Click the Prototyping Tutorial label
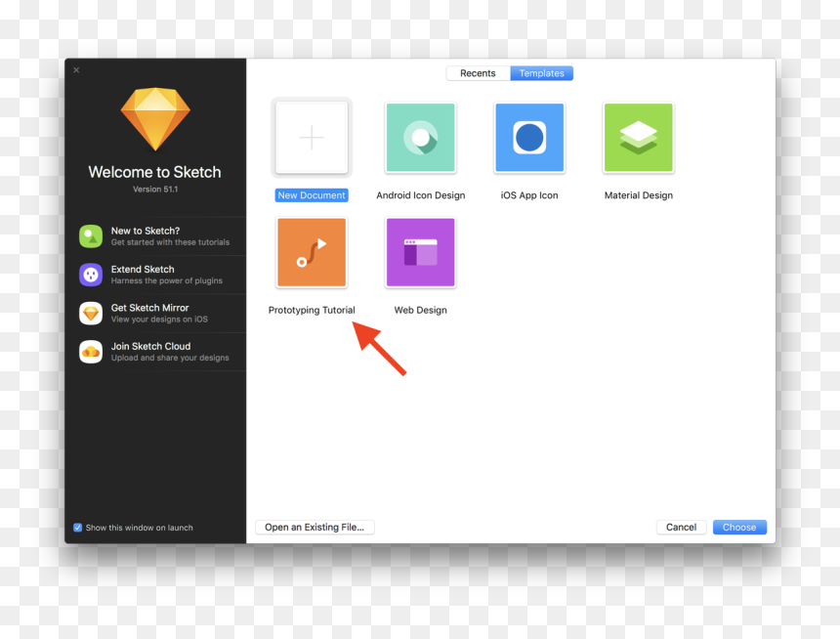Viewport: 840px width, 639px height. (x=312, y=310)
